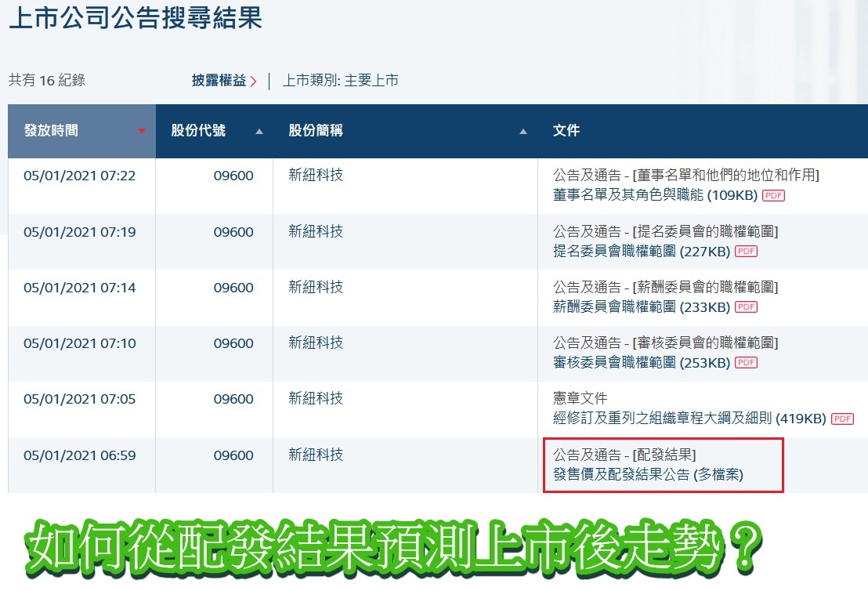Click 公告及通告 - [薪酬委員會的職權範圍] category text
Viewport: 868px width, 591px height.
tap(666, 287)
